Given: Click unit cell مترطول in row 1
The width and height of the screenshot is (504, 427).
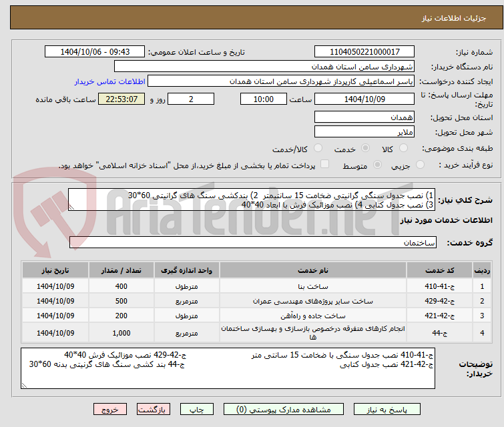Looking at the screenshot, I should (187, 286).
